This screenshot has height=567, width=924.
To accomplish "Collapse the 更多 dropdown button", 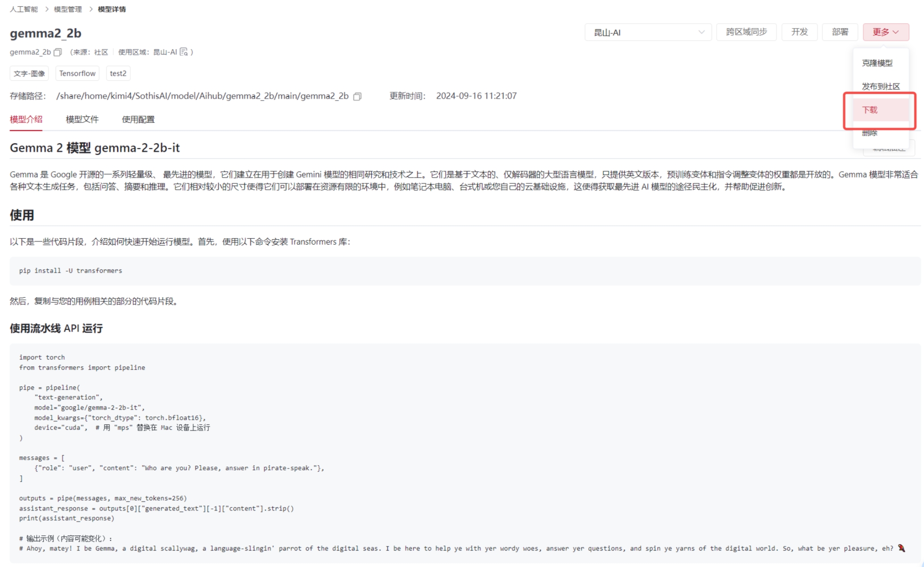I will point(885,32).
